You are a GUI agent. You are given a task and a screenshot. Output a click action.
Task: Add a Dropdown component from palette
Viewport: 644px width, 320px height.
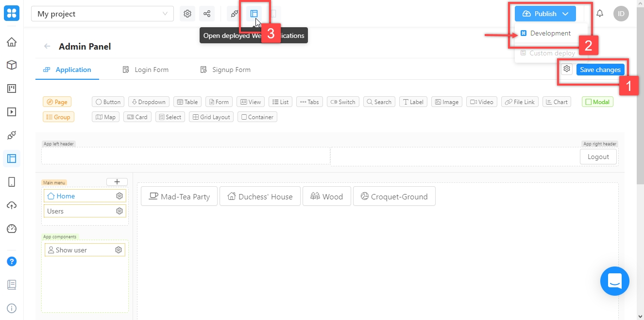pos(149,102)
